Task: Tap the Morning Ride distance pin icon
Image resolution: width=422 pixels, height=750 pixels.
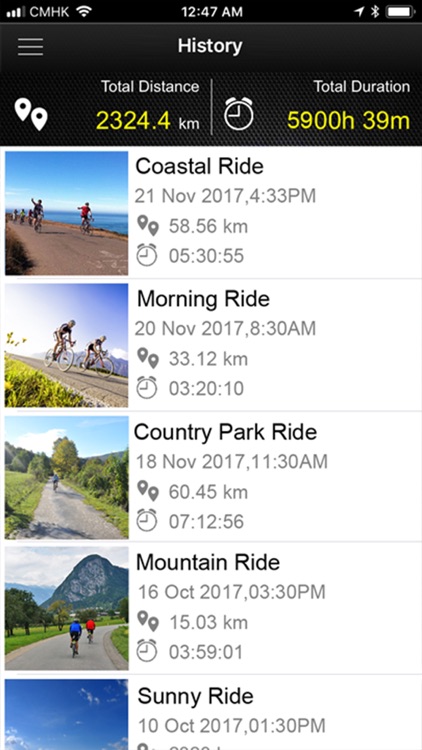Action: (148, 358)
